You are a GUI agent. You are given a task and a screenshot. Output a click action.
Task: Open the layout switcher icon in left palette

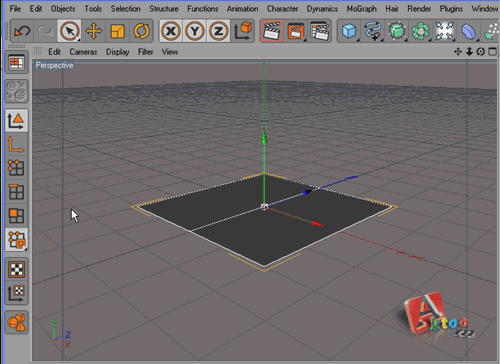pyautogui.click(x=16, y=63)
